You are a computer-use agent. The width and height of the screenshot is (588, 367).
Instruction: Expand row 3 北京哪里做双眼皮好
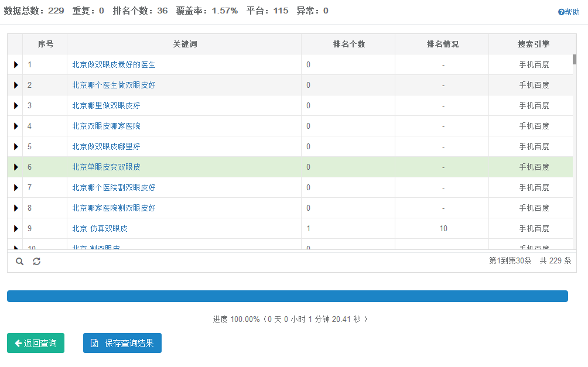[16, 106]
